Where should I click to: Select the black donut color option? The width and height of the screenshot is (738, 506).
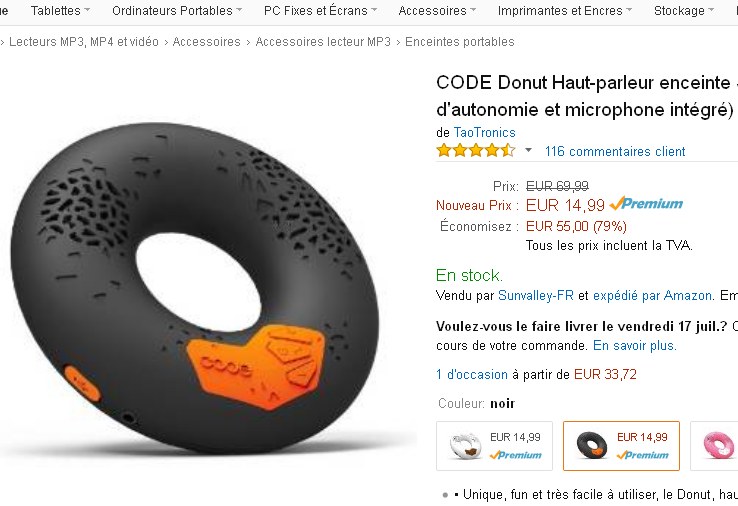[x=621, y=446]
